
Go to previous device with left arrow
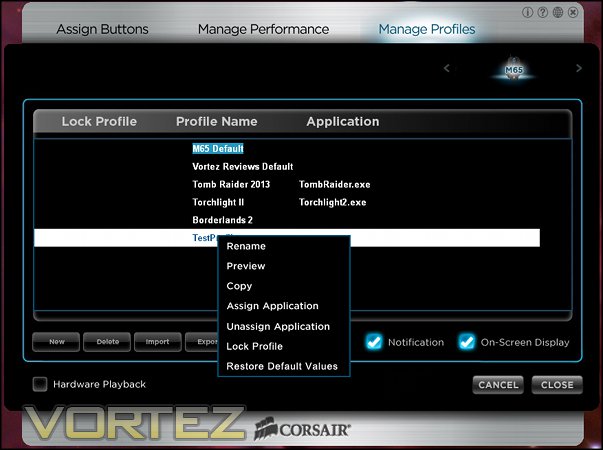point(446,68)
